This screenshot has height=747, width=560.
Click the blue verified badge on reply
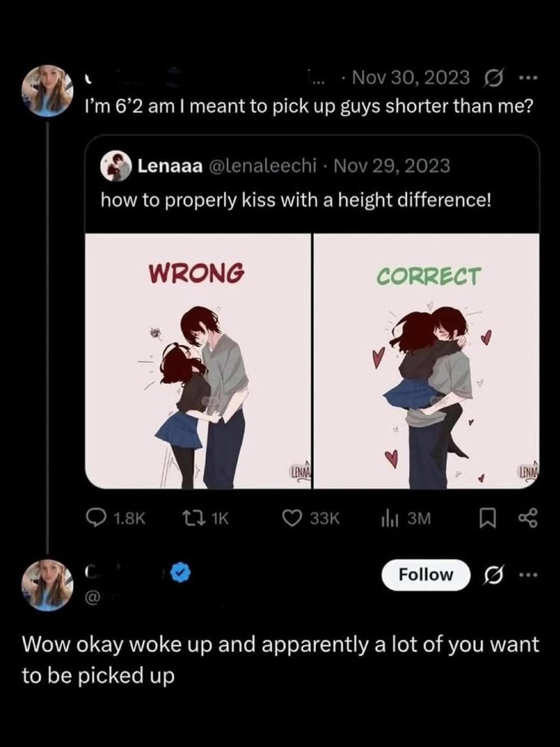click(x=181, y=573)
